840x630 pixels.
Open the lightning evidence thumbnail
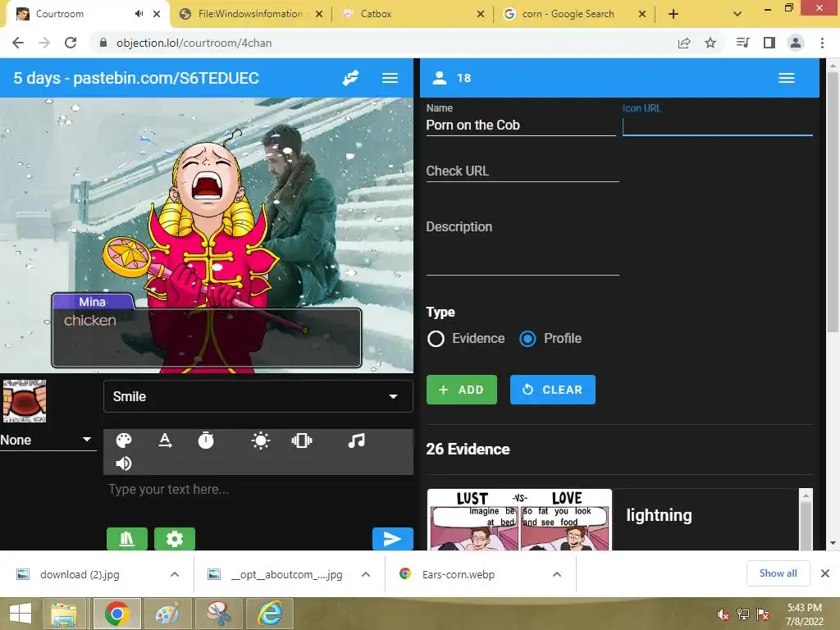(x=519, y=519)
